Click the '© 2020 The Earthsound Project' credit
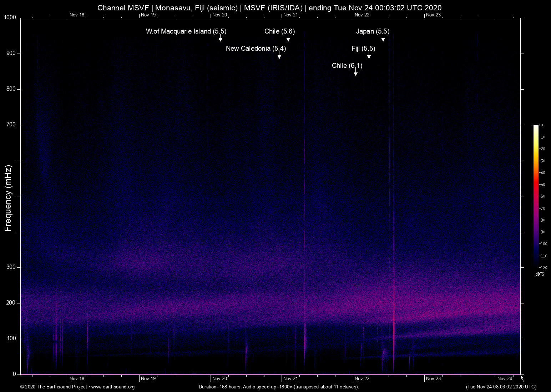This screenshot has width=551, height=392. tap(54, 387)
